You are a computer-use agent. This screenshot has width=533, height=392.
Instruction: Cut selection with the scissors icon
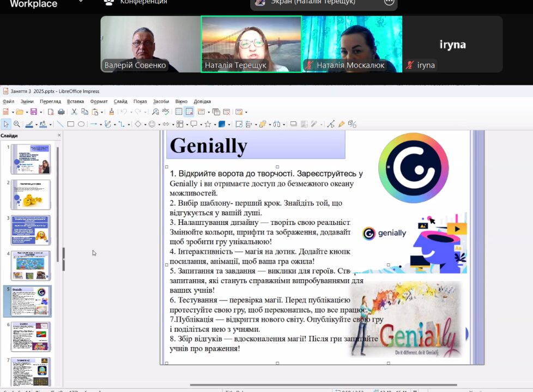click(x=74, y=112)
